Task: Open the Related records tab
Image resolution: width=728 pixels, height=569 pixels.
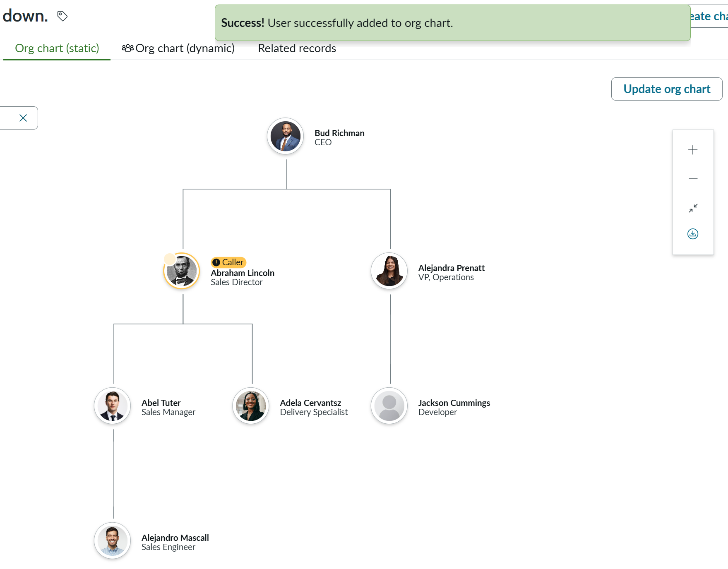Action: 297,48
